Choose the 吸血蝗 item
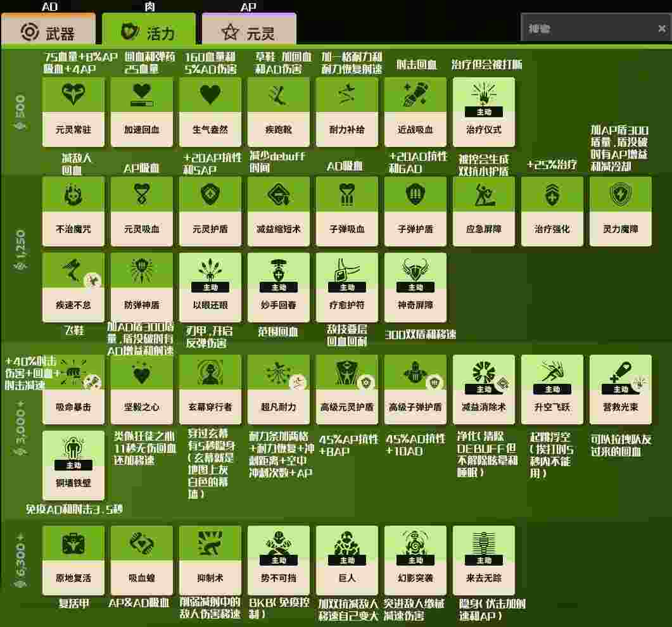 (142, 560)
